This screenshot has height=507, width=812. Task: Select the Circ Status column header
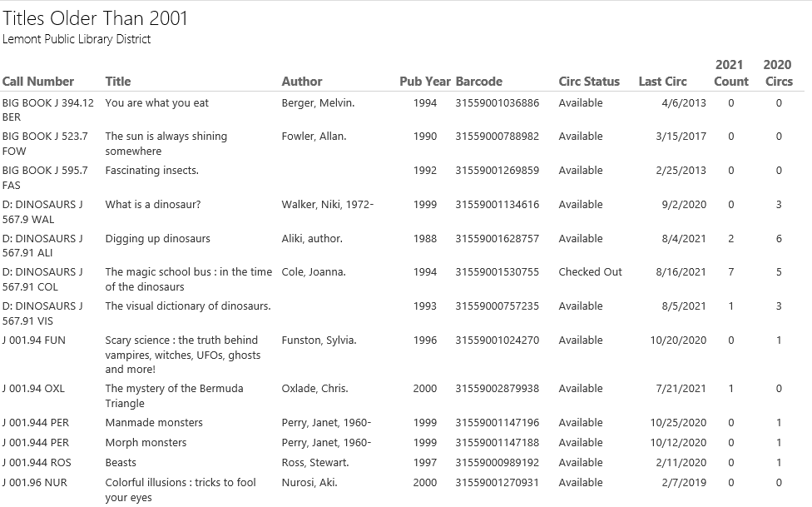pos(589,82)
